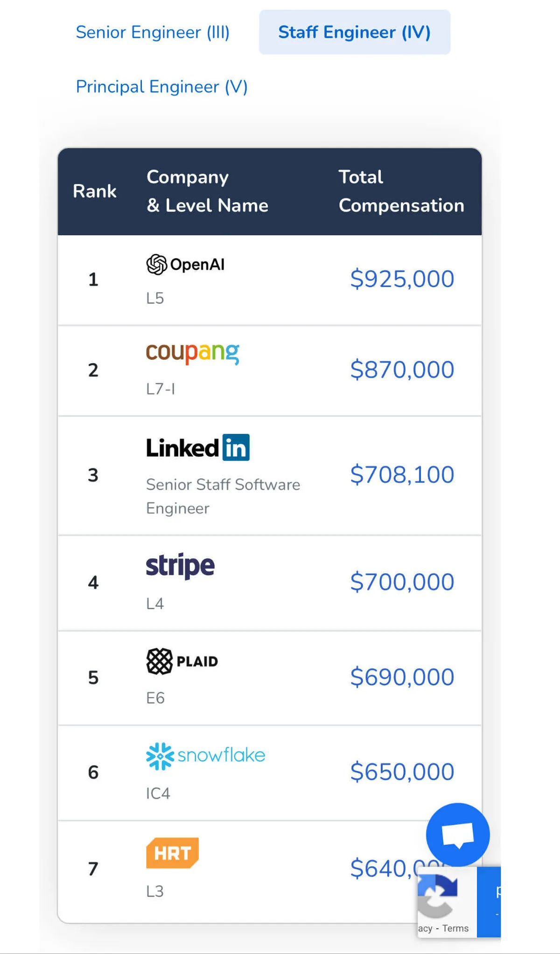This screenshot has height=954, width=560.
Task: Click Stripe's $700,000 compensation figure
Action: [x=402, y=582]
